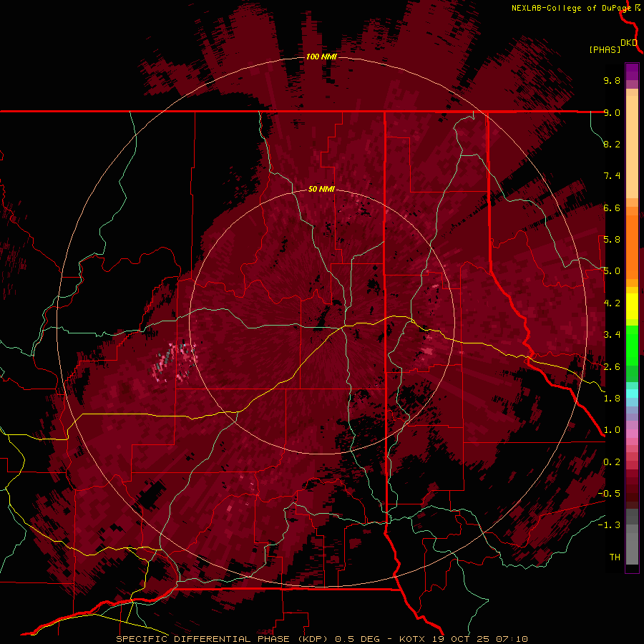Viewport: 644px width, 644px height.
Task: Click the yellow band in the color bar
Action: click(x=632, y=306)
